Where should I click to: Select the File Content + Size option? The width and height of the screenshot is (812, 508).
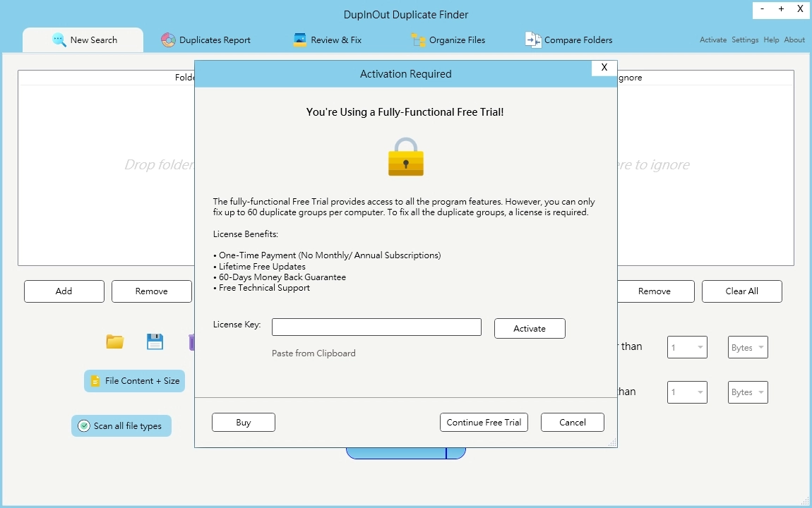[x=135, y=381]
